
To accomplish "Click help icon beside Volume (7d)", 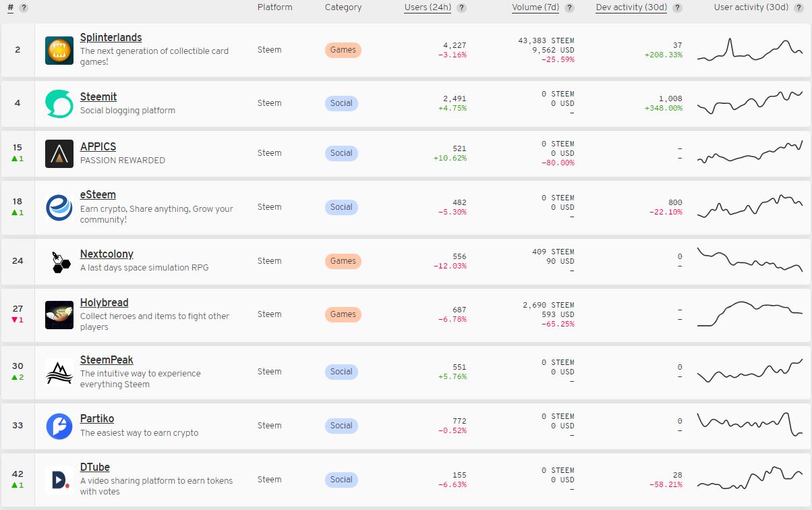I will pos(570,8).
